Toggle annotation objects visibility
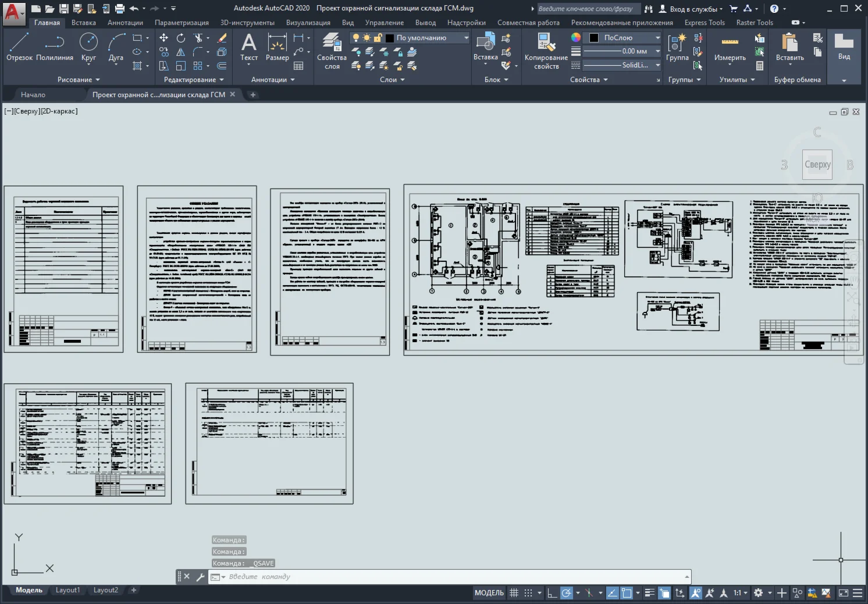Viewport: 868px width, 604px height. click(x=695, y=593)
